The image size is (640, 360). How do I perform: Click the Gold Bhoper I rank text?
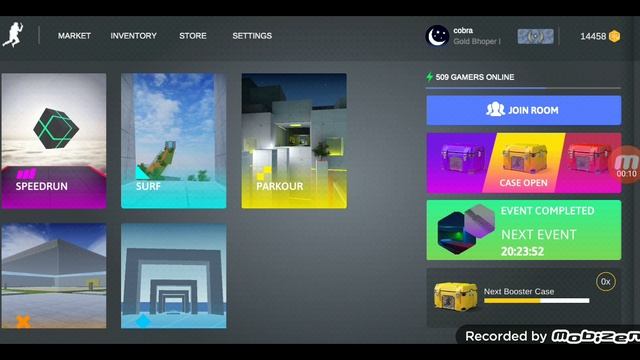click(x=477, y=41)
